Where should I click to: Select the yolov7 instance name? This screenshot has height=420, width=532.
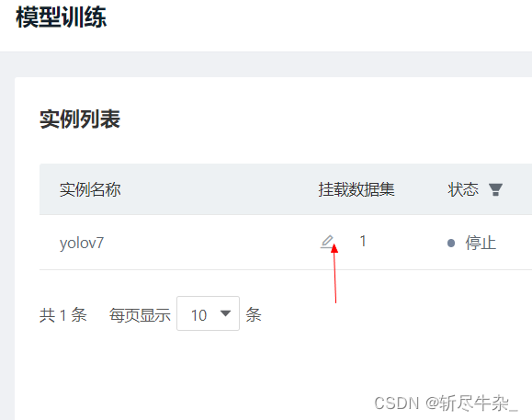pos(82,243)
